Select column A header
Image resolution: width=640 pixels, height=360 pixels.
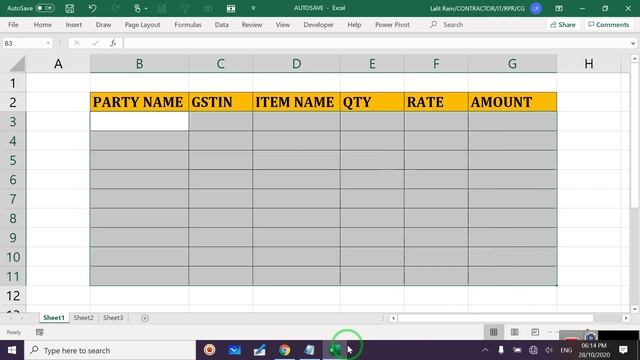tap(58, 64)
